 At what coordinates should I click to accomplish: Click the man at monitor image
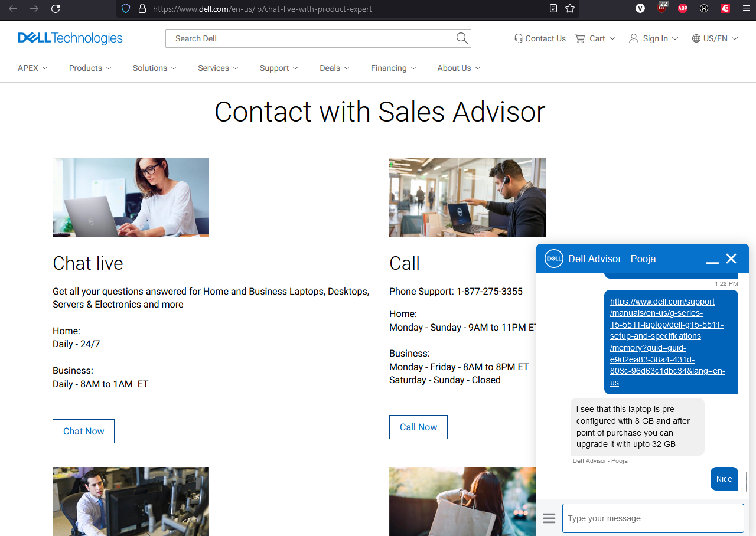coord(131,501)
